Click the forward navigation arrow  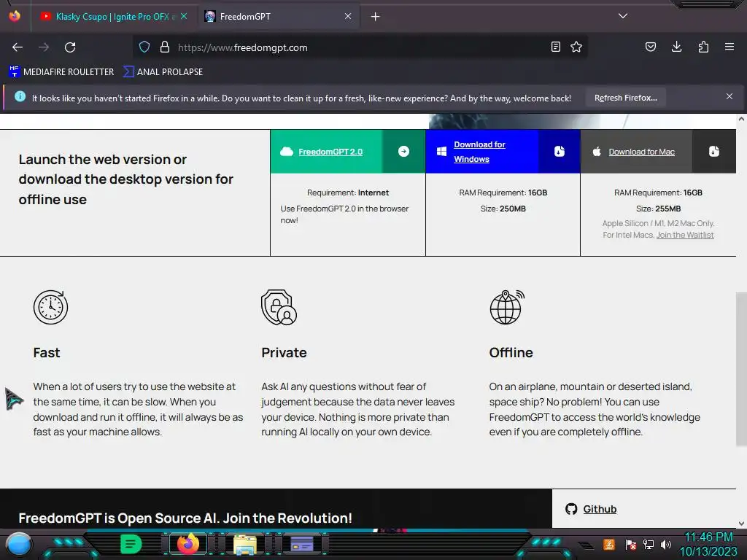click(44, 47)
